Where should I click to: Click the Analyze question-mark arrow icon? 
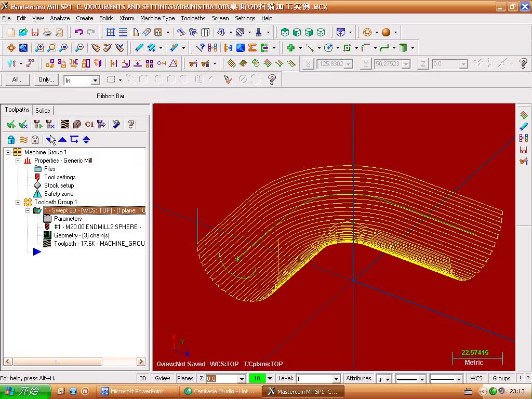201,48
